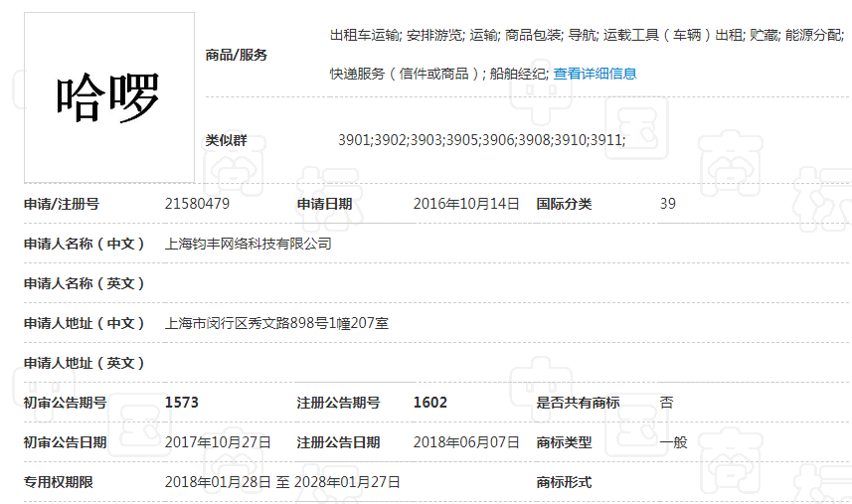Click the 类似群 label
The height and width of the screenshot is (504, 852).
pos(226,140)
